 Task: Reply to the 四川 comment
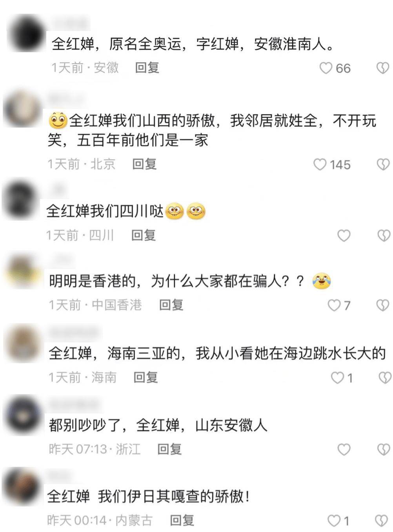144,235
